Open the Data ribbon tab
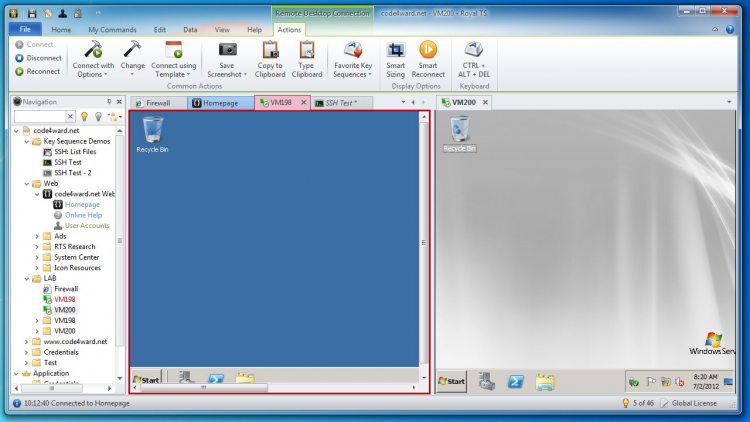 coord(190,30)
